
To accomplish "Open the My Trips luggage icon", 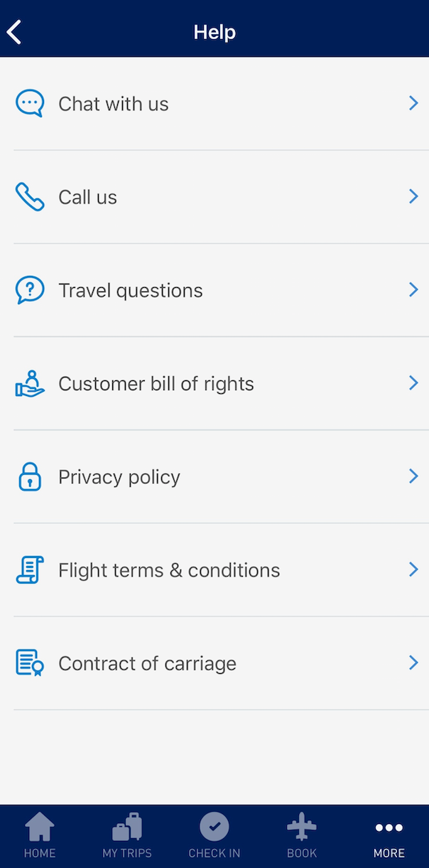I will pos(127,827).
